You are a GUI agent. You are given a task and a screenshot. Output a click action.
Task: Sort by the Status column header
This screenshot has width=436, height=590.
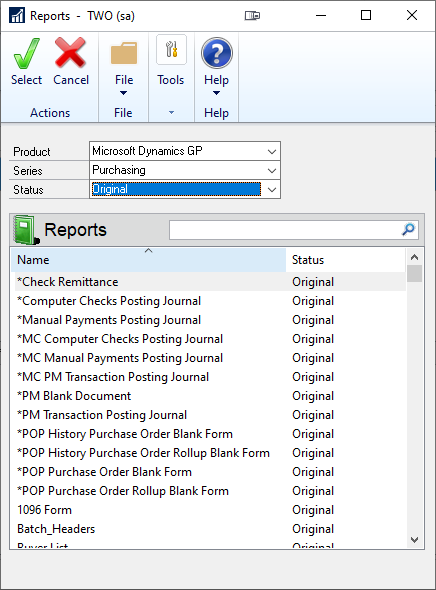point(345,260)
